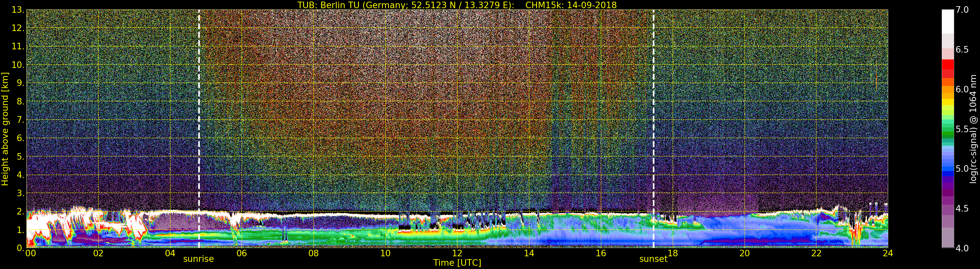This screenshot has height=269, width=980.
Task: Click the time axis tick label 06
Action: click(242, 253)
